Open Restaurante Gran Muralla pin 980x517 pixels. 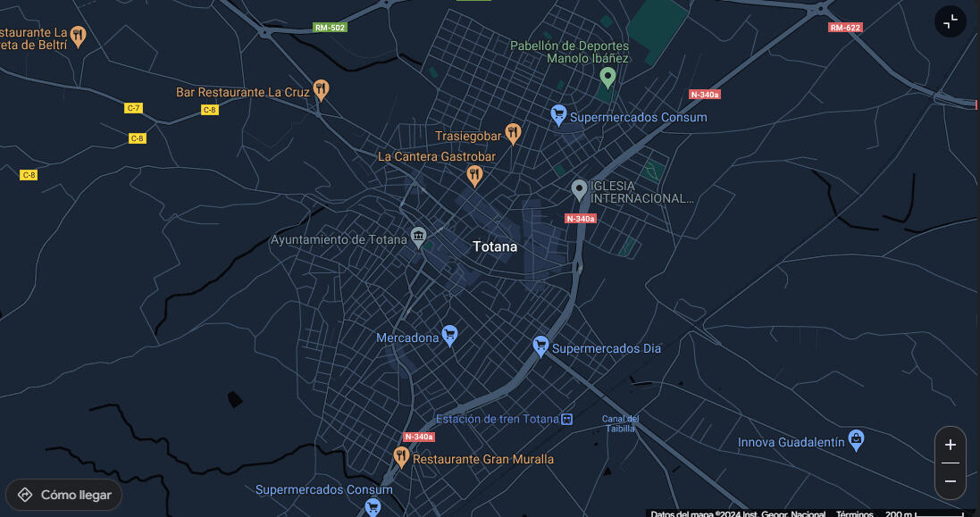point(401,457)
